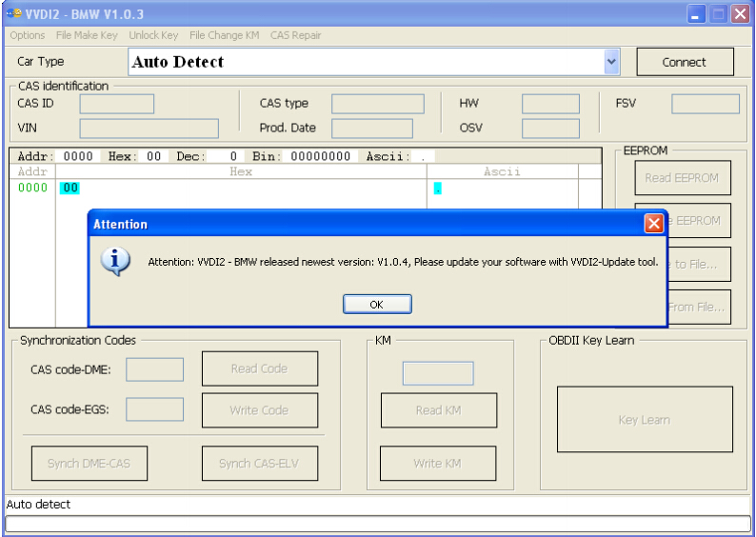
Task: Click the FSV field
Action: (706, 104)
